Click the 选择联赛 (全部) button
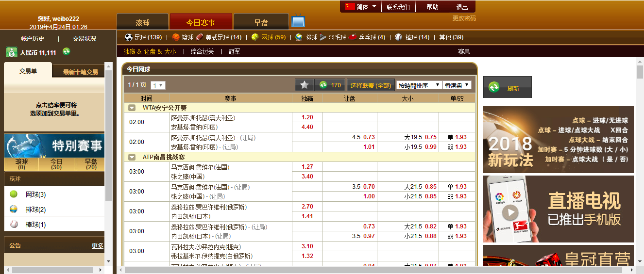The width and height of the screenshot is (644, 274). click(370, 85)
